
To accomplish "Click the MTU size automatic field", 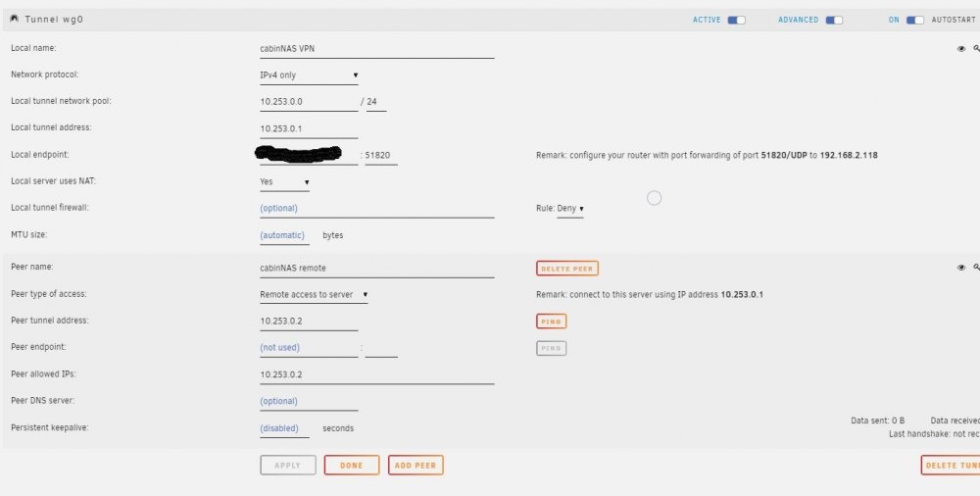I will (284, 236).
